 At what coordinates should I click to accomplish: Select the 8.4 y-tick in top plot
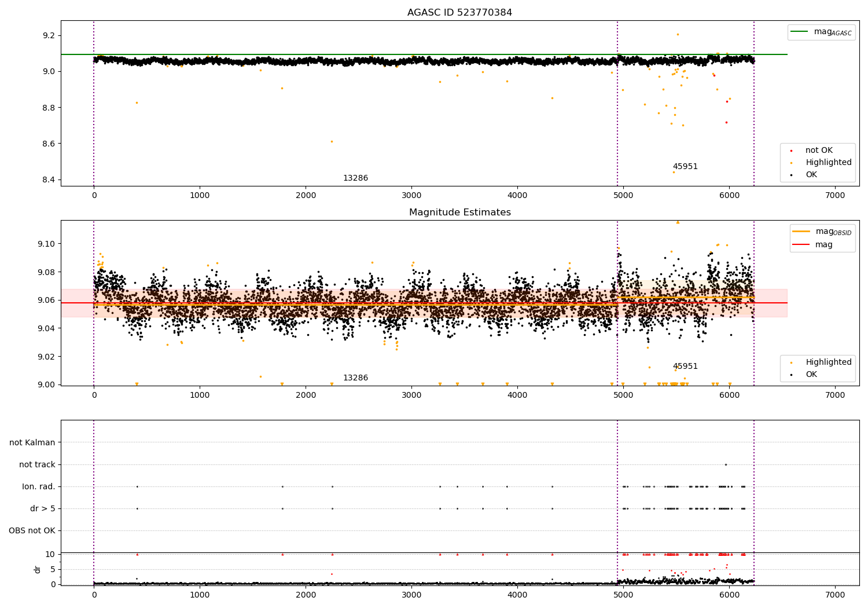[x=49, y=180]
